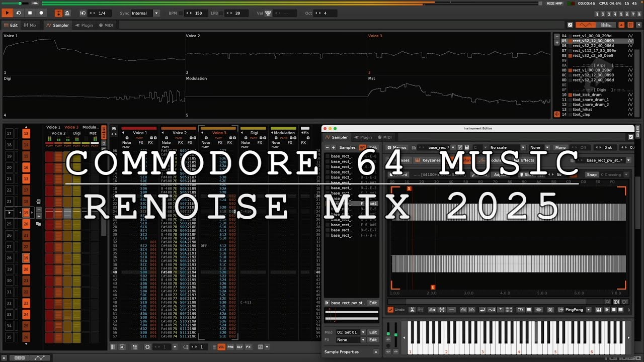Remove sample with the minus button
The image size is (644, 362).
[327, 148]
